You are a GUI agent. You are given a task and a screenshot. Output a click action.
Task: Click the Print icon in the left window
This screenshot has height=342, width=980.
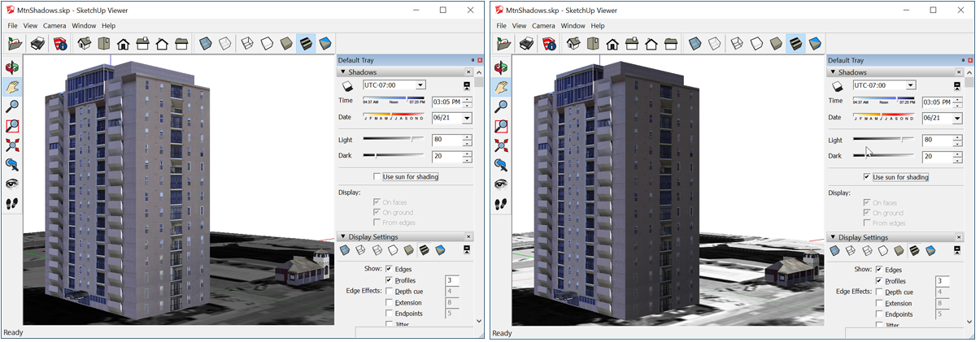tap(37, 43)
